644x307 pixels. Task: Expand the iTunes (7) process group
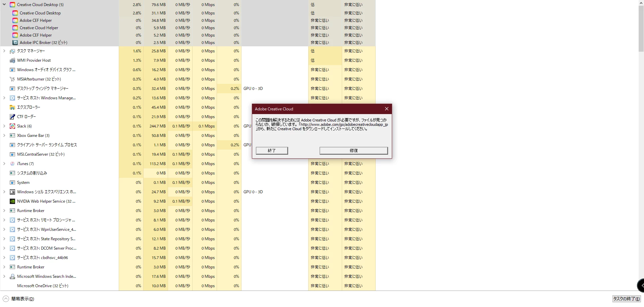coord(4,164)
